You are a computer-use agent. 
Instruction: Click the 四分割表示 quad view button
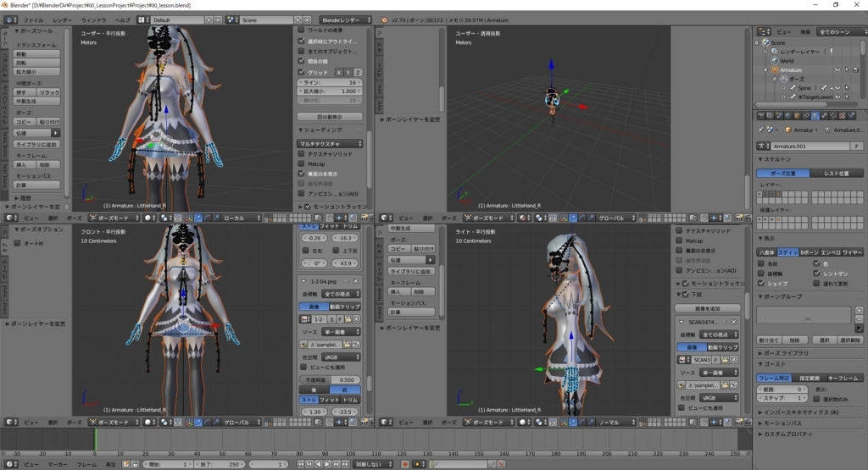tap(330, 117)
